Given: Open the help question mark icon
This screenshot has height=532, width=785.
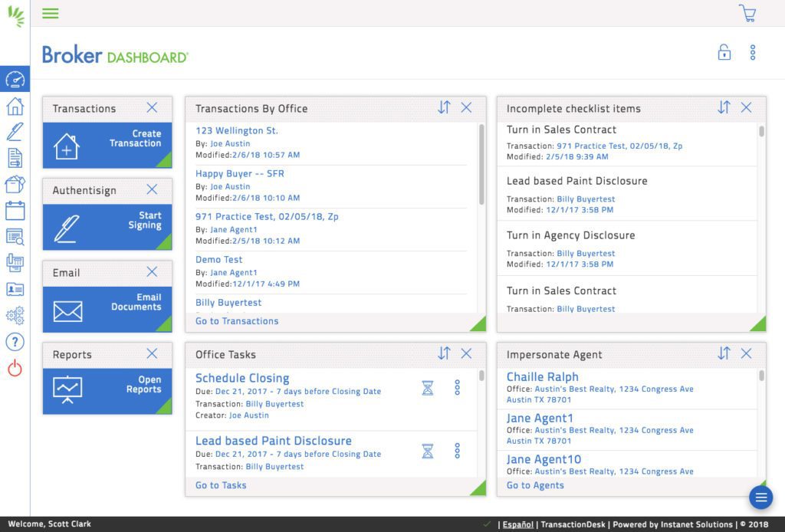Looking at the screenshot, I should [15, 342].
